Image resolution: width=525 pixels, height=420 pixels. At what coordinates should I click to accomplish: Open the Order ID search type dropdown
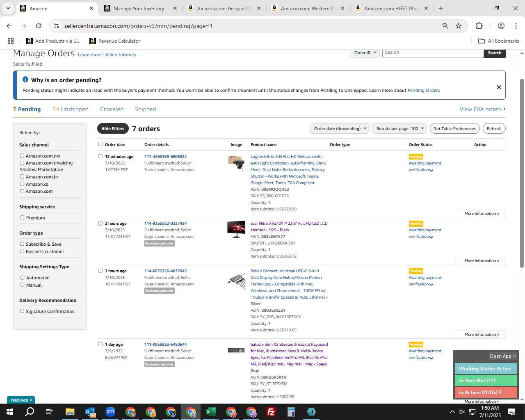tap(365, 52)
